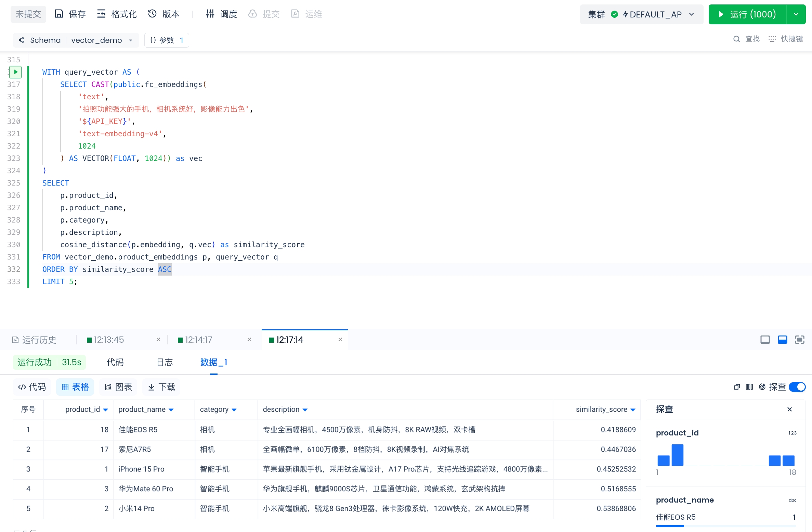The width and height of the screenshot is (812, 532).
Task: Switch results view to 图表 chart mode
Action: tap(118, 387)
